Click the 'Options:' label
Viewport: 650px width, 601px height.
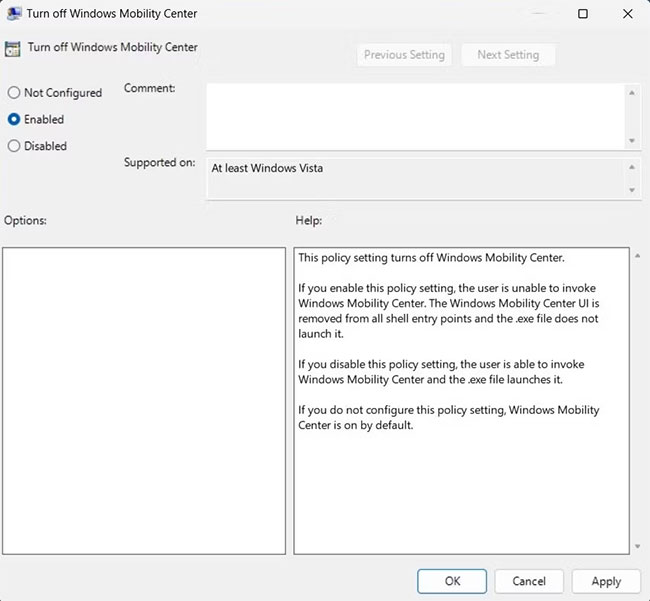[x=25, y=221]
